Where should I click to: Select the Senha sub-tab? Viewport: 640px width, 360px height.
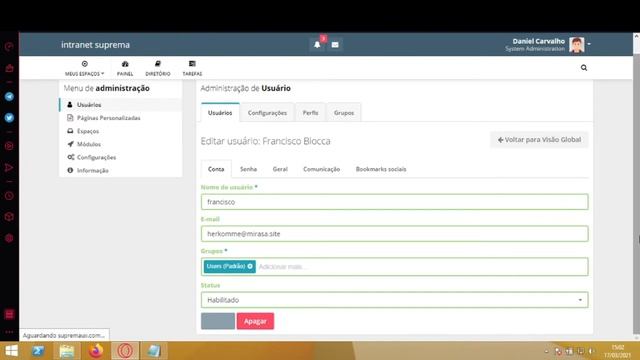pos(248,169)
